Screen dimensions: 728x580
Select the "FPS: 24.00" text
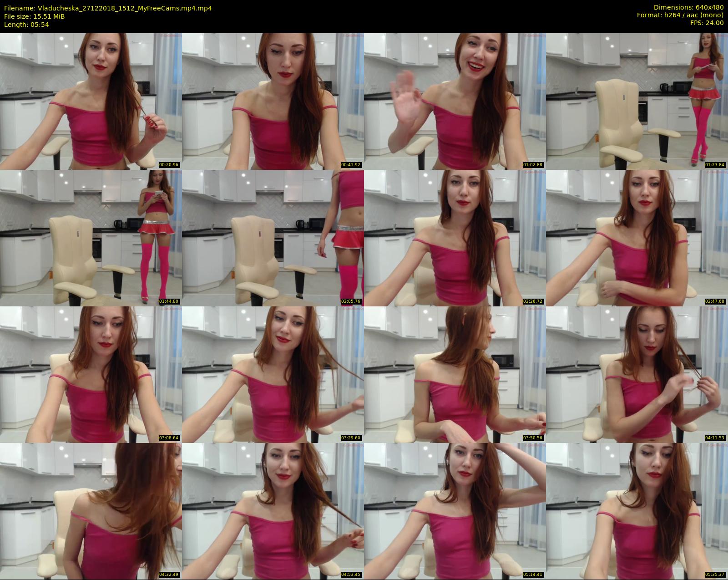707,23
